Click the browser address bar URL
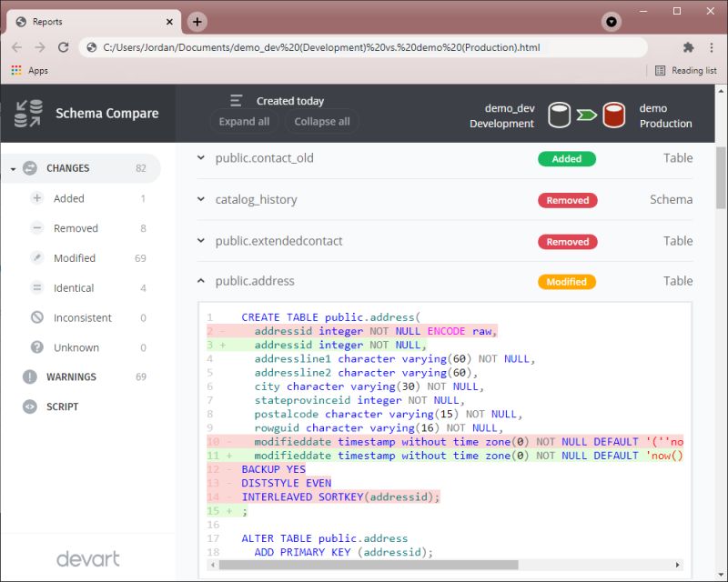Viewport: 728px width, 582px height. [x=321, y=47]
